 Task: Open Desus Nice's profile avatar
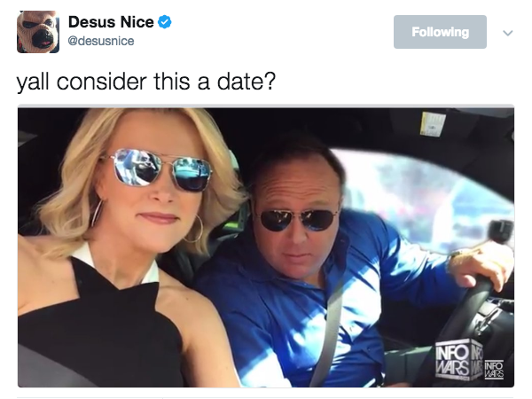(38, 32)
